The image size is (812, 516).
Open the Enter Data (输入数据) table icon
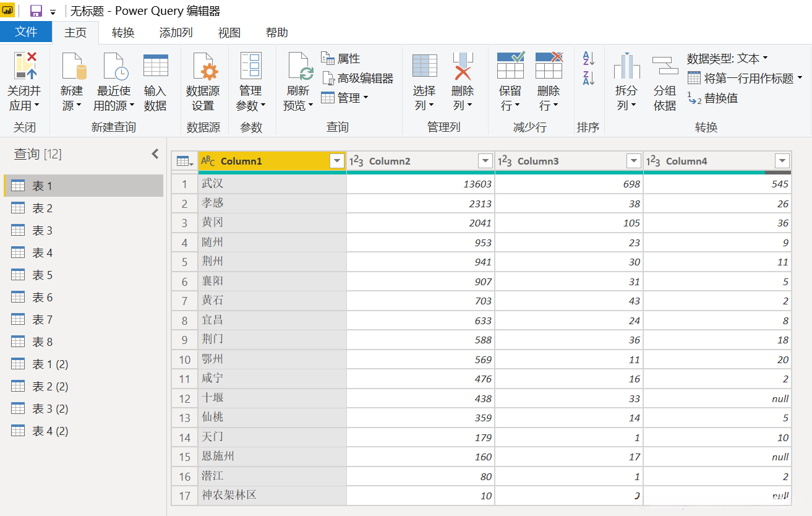tap(155, 66)
